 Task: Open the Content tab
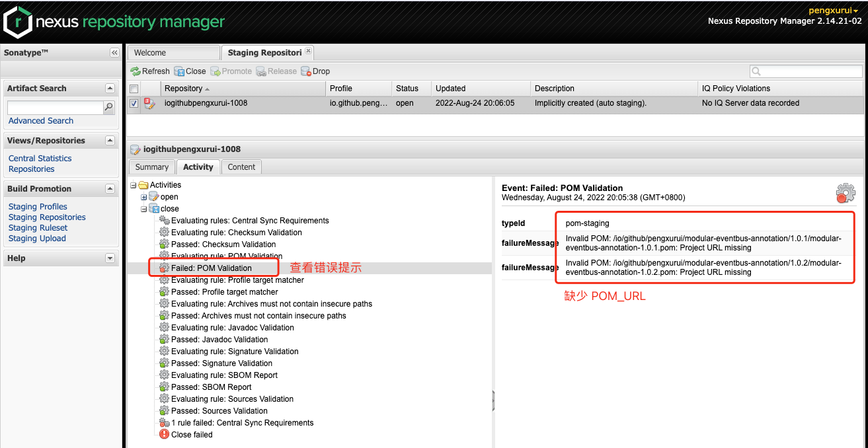(241, 167)
